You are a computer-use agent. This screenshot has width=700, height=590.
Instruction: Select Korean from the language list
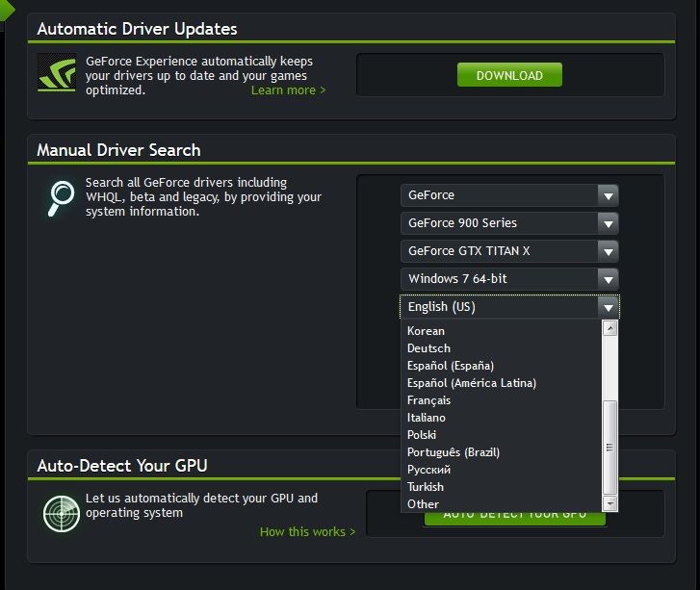click(502, 331)
